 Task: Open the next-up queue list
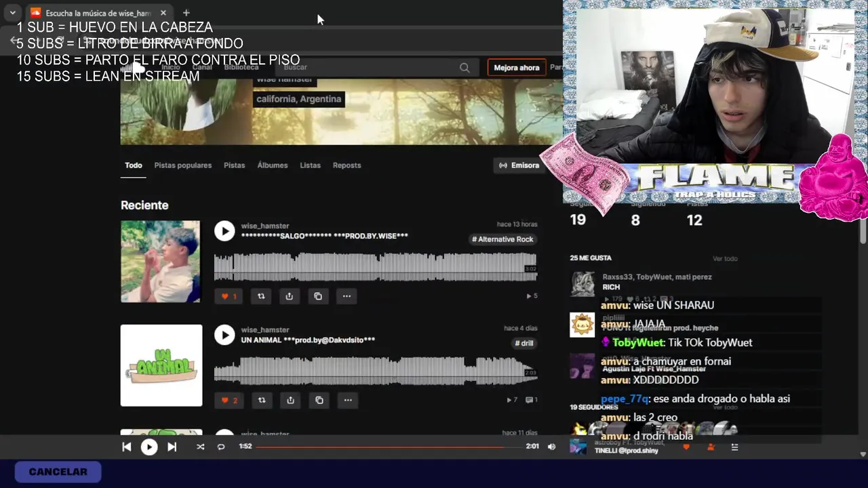[734, 447]
